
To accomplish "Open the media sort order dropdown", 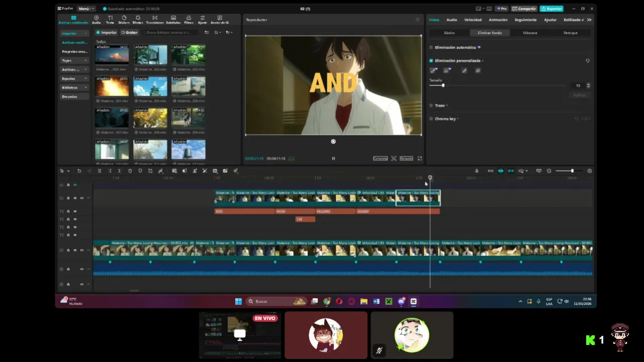I will [x=218, y=32].
